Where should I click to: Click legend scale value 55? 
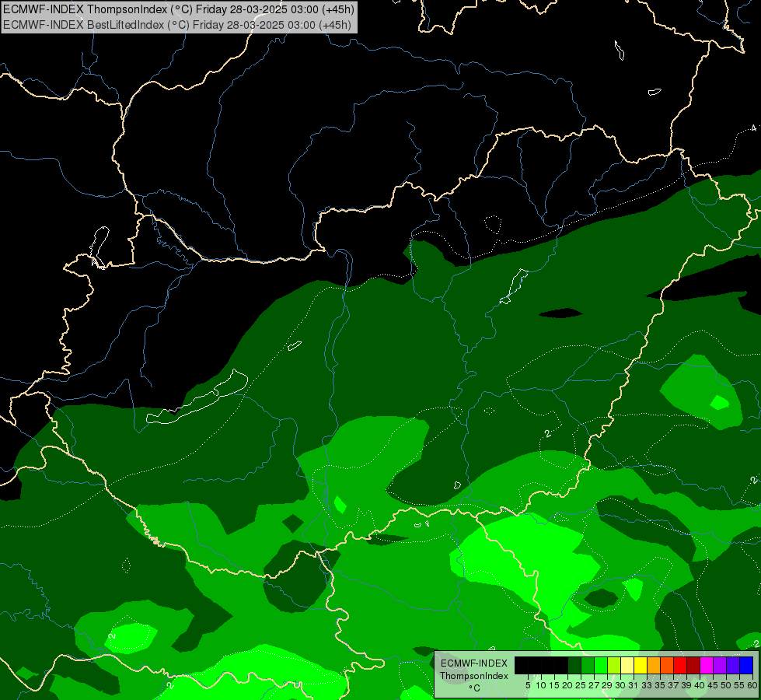740,685
